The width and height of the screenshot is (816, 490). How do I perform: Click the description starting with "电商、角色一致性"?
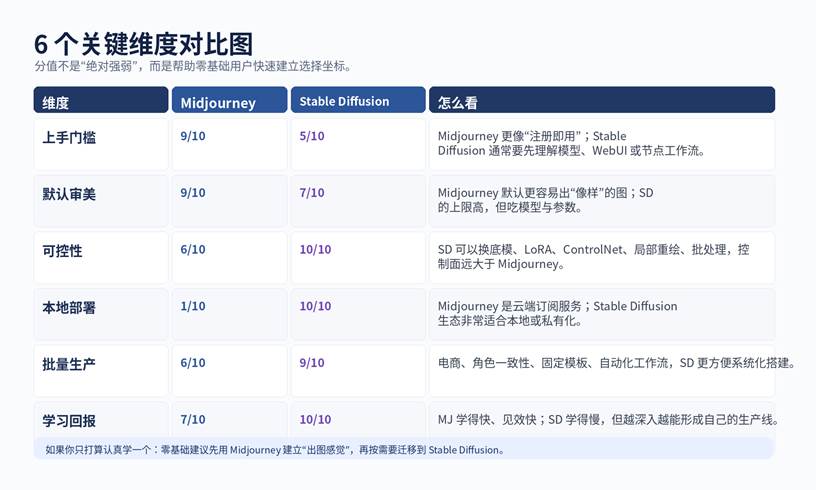coord(616,363)
